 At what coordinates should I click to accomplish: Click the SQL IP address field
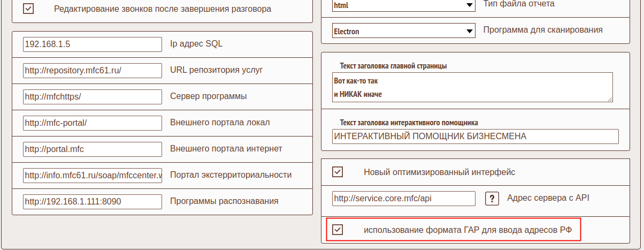point(92,44)
